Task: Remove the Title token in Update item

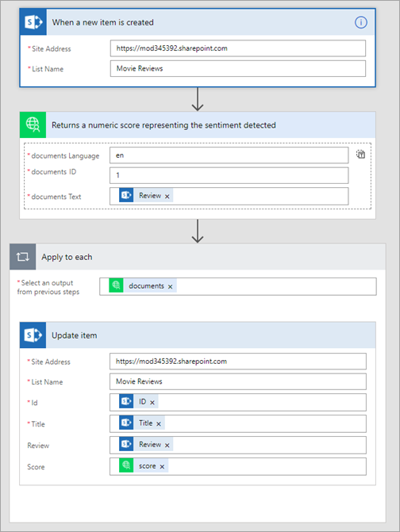Action: pos(159,424)
